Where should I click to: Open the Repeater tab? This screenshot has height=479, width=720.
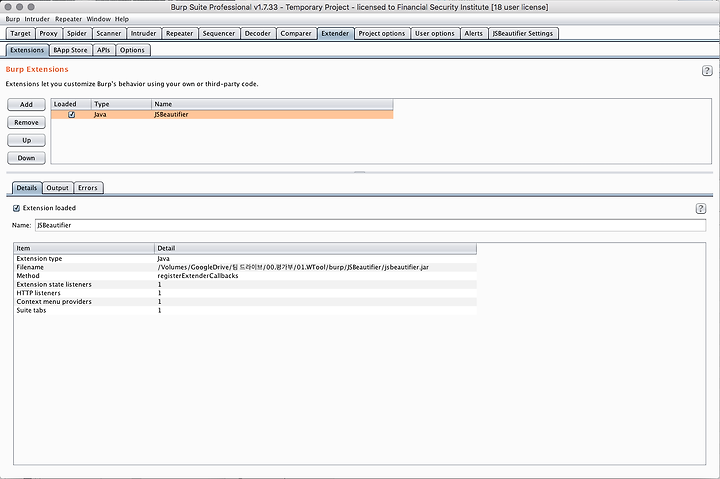coord(180,34)
